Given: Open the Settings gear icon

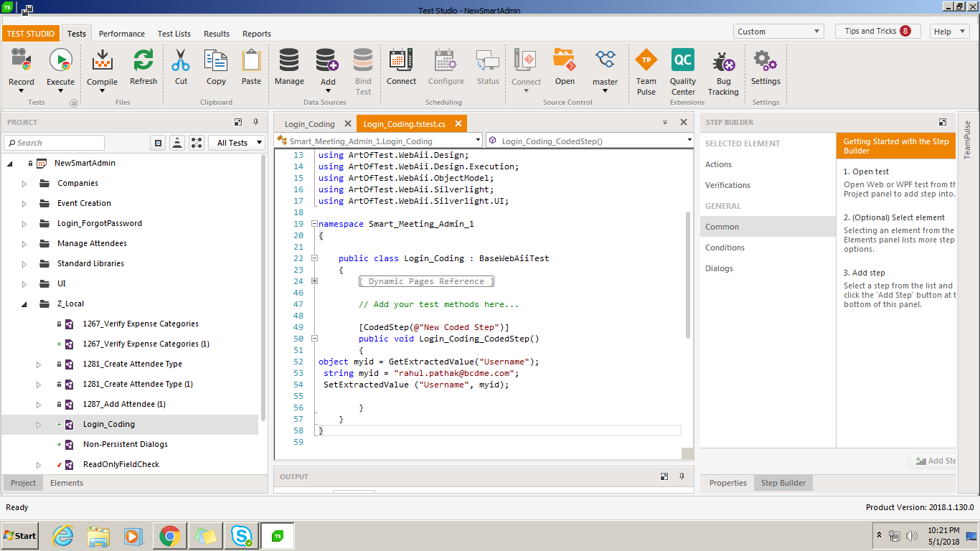Looking at the screenshot, I should 765,61.
